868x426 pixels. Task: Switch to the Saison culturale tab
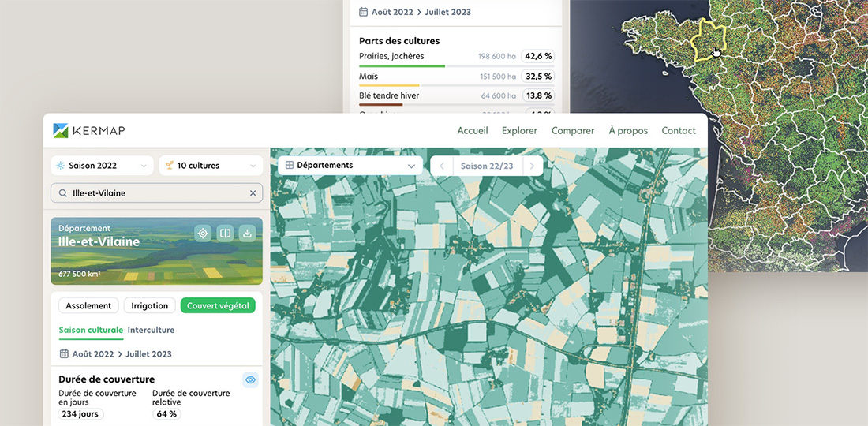[91, 331]
